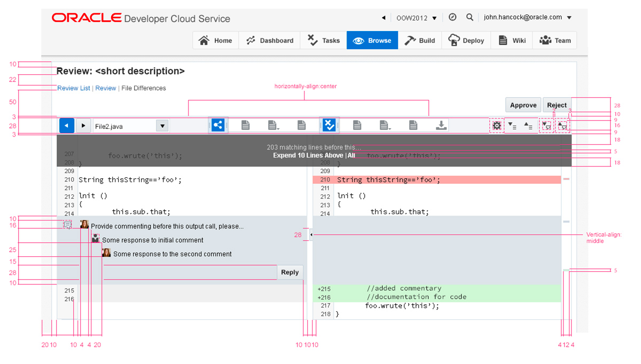Open the File2.java file dropdown

click(x=162, y=126)
